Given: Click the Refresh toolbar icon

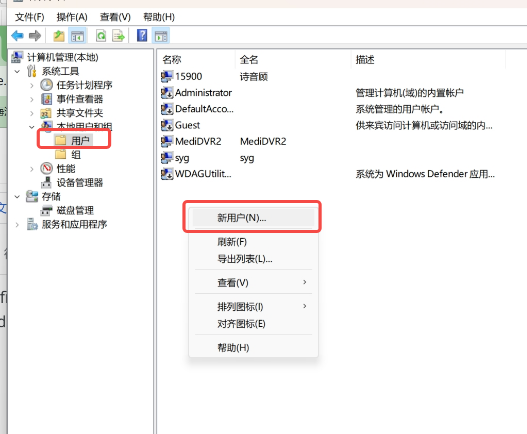Looking at the screenshot, I should coord(101,36).
